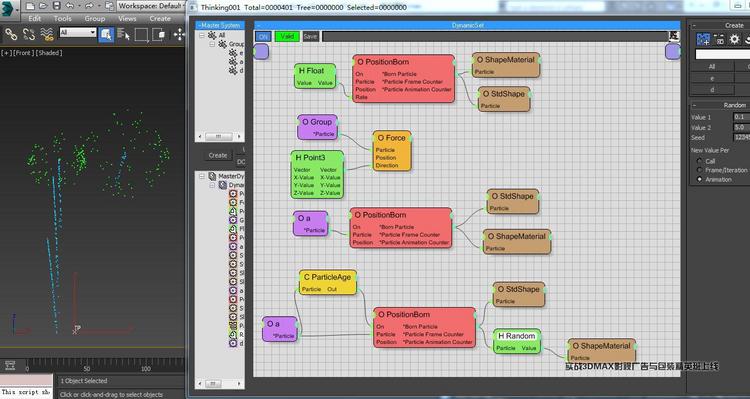Image resolution: width=750 pixels, height=399 pixels.
Task: Open the Select by Name list icon
Action: pos(123,34)
